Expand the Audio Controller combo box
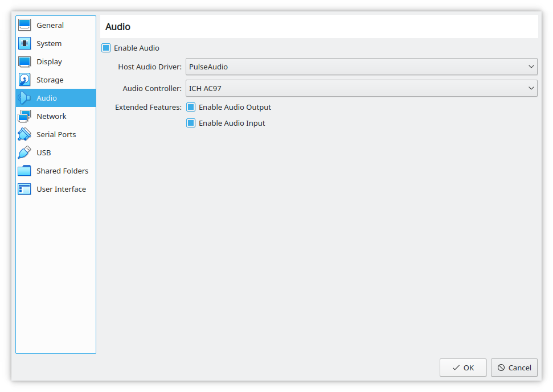Image resolution: width=553 pixels, height=392 pixels. (x=362, y=88)
